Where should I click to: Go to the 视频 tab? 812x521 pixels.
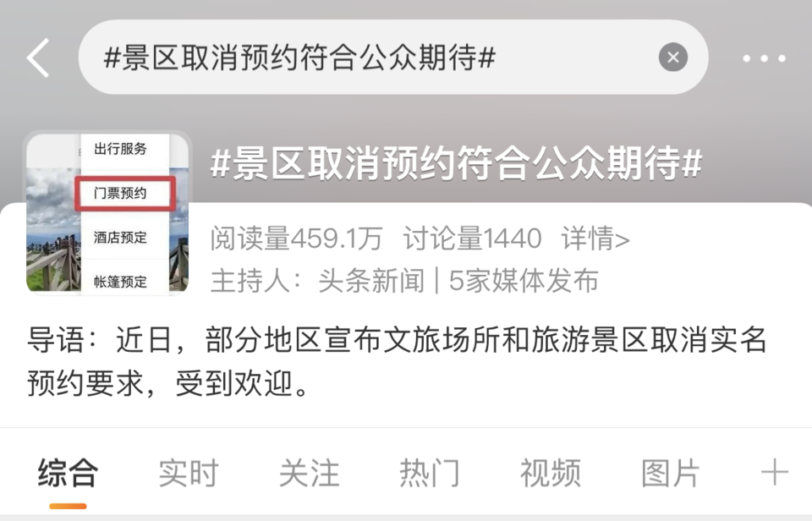(551, 472)
